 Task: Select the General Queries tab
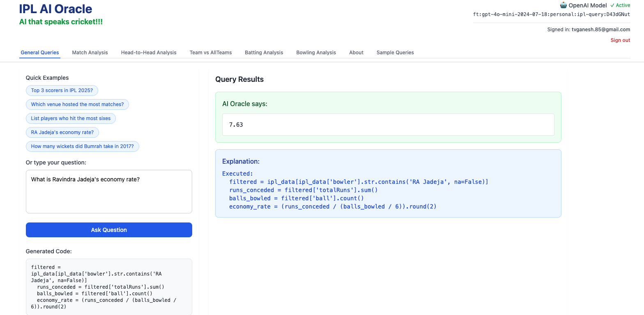tap(40, 53)
